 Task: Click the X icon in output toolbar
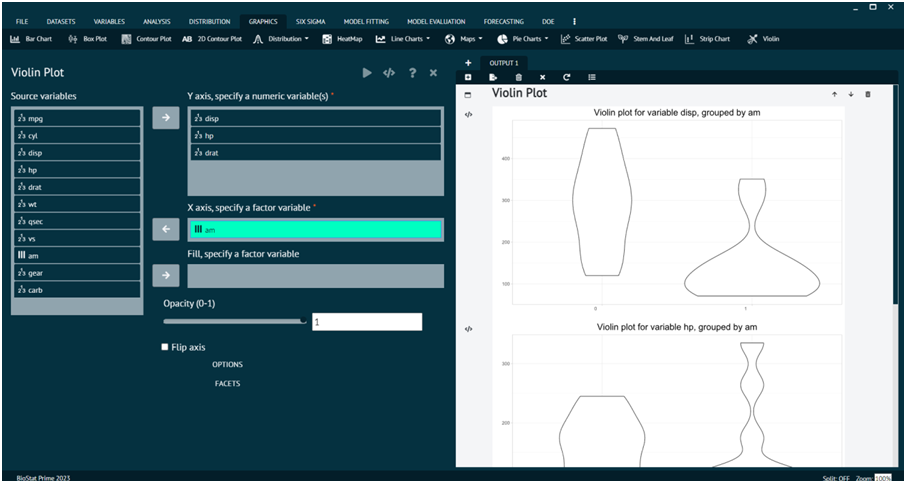pyautogui.click(x=543, y=77)
